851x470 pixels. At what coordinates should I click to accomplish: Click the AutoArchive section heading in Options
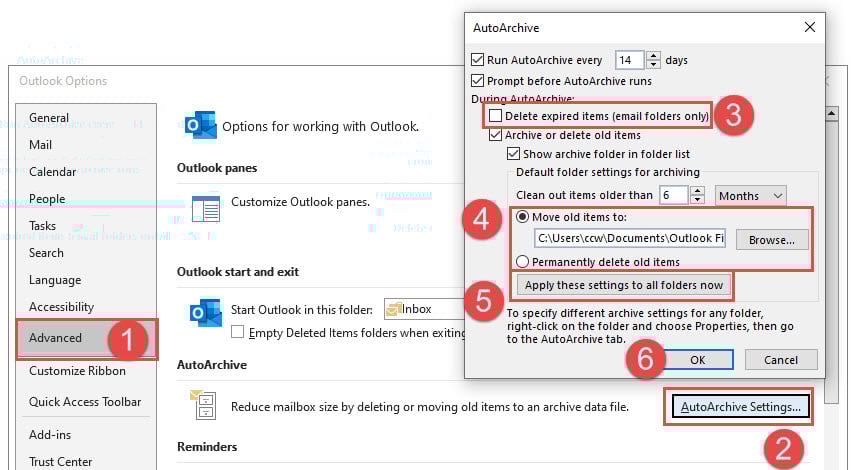212,365
